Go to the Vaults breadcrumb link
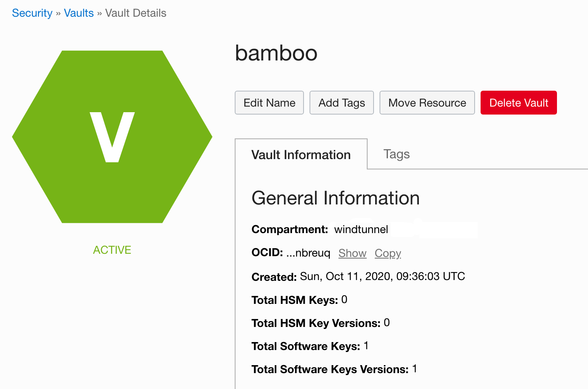This screenshot has height=389, width=588. (x=79, y=13)
